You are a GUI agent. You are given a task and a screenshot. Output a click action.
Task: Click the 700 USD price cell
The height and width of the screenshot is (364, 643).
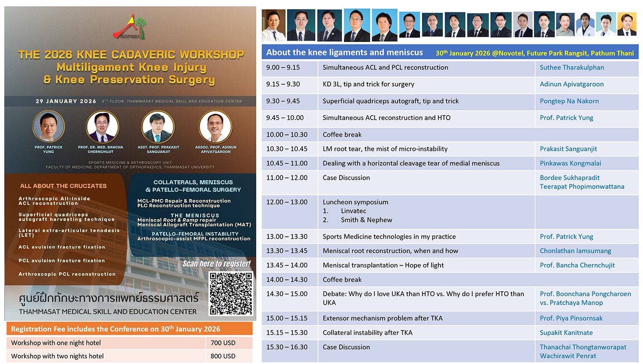[223, 342]
